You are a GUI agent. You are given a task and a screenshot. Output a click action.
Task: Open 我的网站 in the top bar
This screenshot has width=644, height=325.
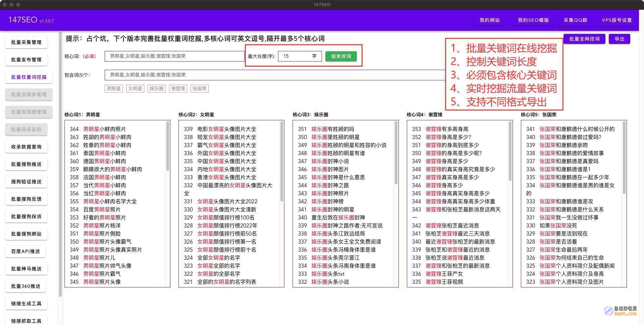(490, 20)
